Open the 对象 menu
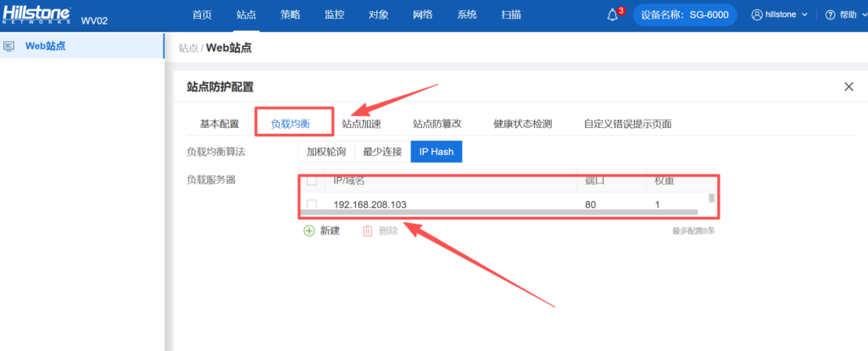This screenshot has height=351, width=868. pyautogui.click(x=379, y=15)
